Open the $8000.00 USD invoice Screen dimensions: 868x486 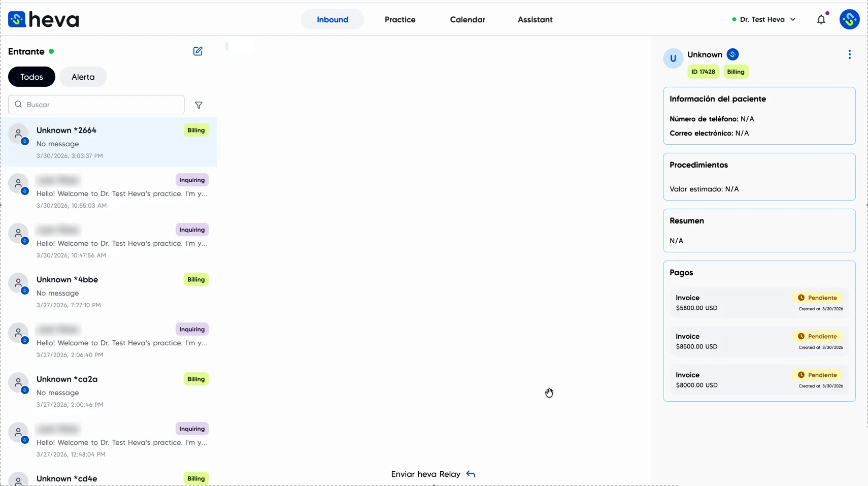click(x=759, y=380)
